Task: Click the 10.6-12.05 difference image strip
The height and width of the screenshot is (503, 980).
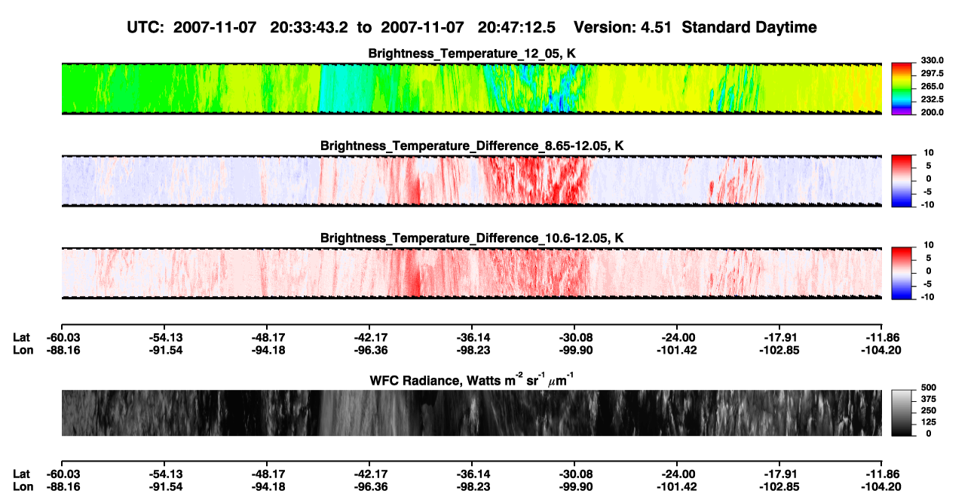Action: click(x=471, y=273)
